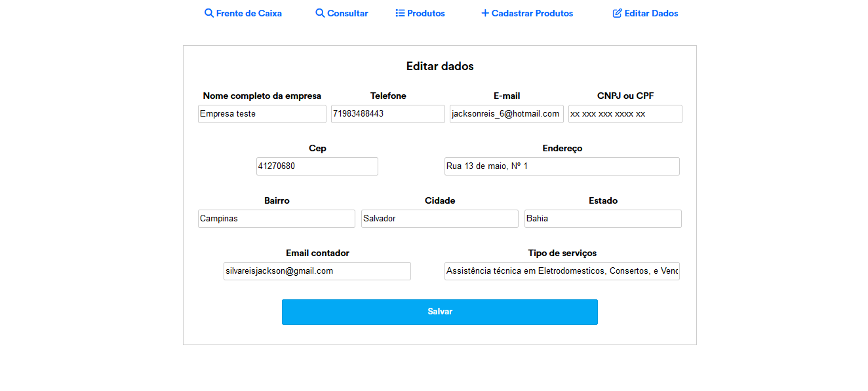The height and width of the screenshot is (391, 868).
Task: Click the magnifier icon beside Frente de Caixa
Action: click(209, 13)
